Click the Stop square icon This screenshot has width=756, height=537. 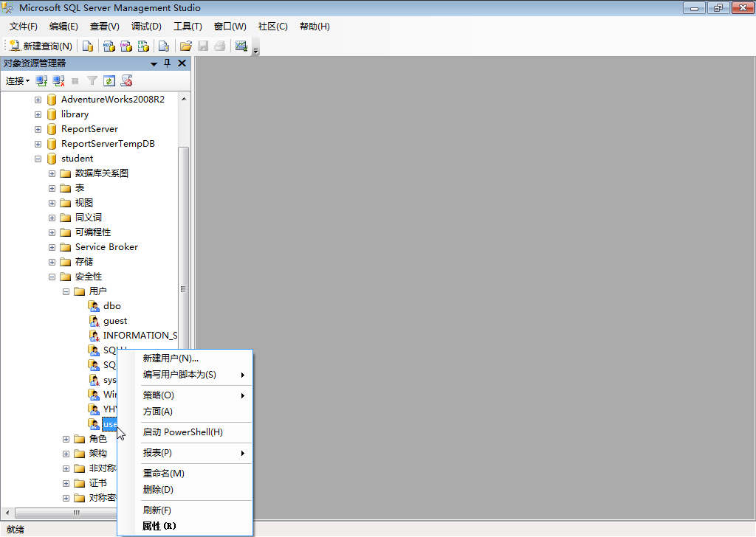tap(75, 81)
